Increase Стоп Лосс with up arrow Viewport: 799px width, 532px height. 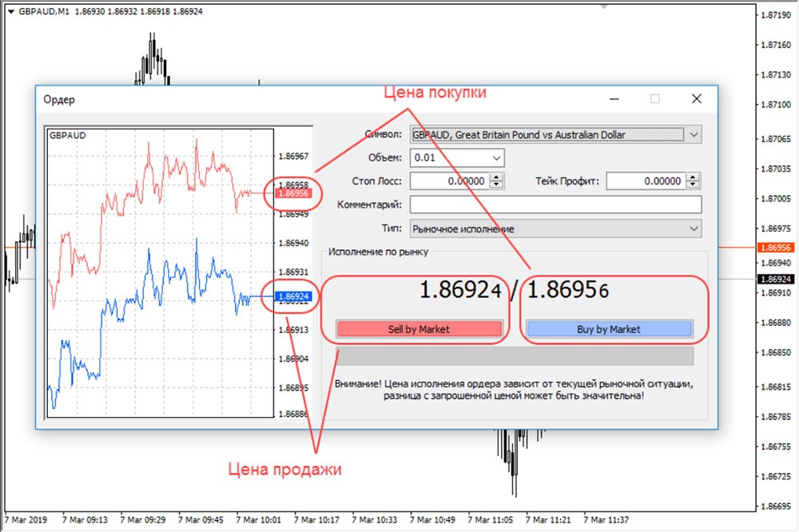point(496,177)
